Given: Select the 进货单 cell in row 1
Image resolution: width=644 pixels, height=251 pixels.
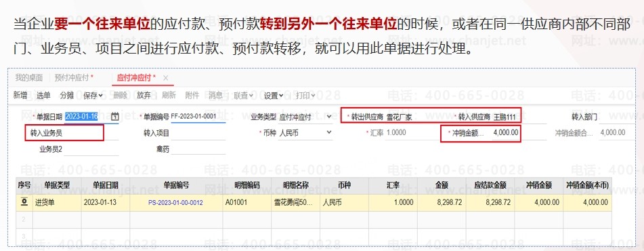Looking at the screenshot, I should point(57,202).
